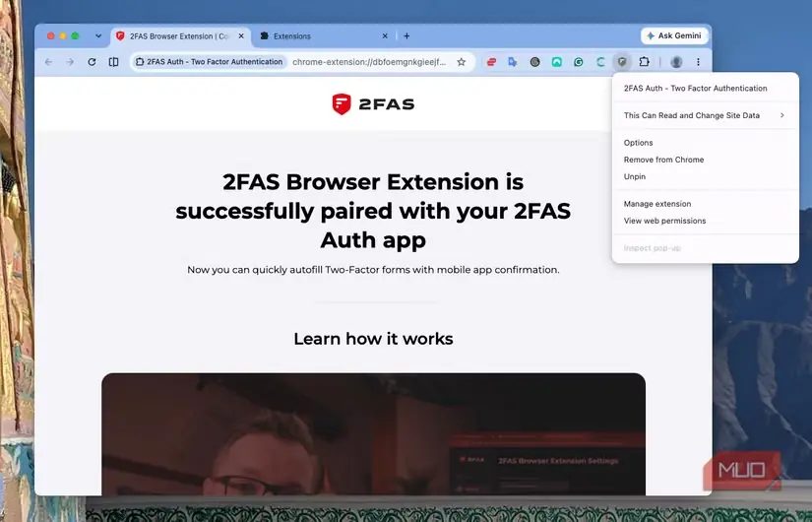Image resolution: width=812 pixels, height=522 pixels.
Task: Reload the current page
Action: [x=92, y=62]
